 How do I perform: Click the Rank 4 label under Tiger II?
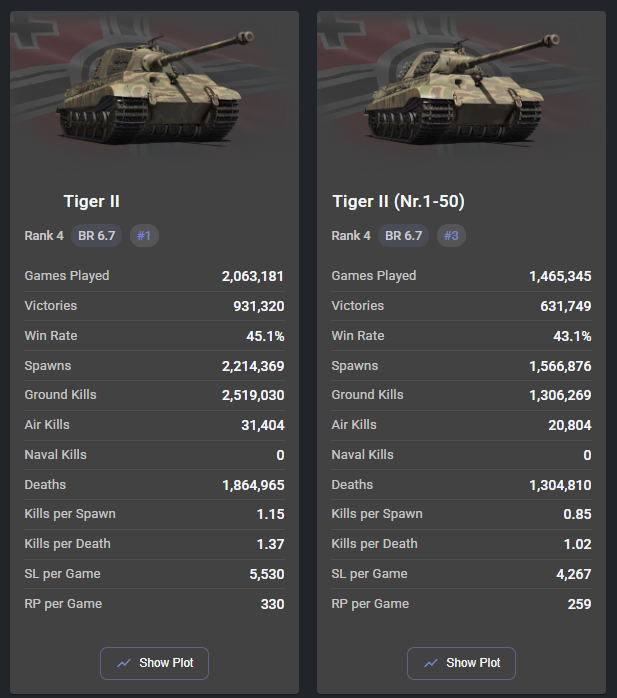tap(43, 236)
